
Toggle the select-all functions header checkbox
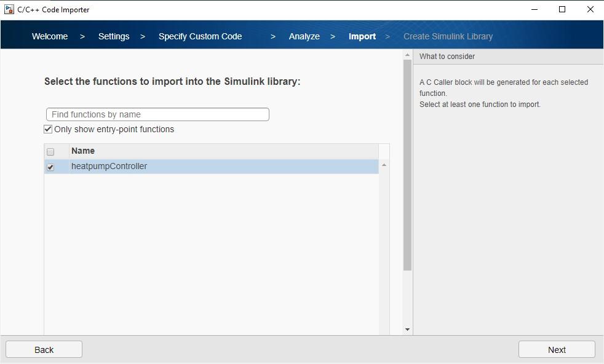click(50, 151)
